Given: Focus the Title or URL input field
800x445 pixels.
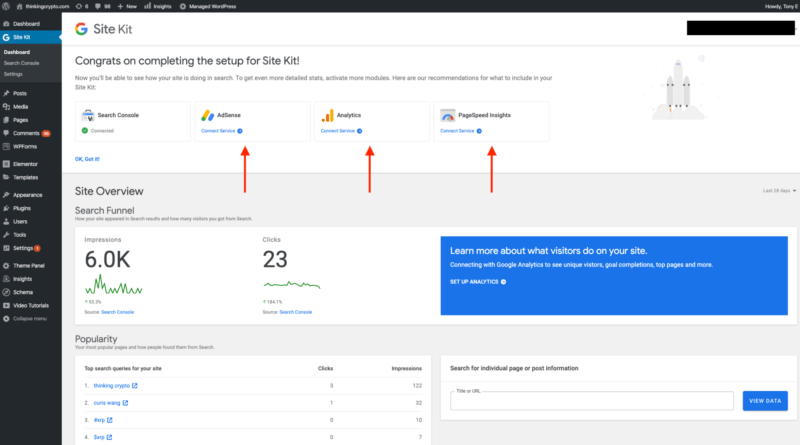Looking at the screenshot, I should pos(591,401).
